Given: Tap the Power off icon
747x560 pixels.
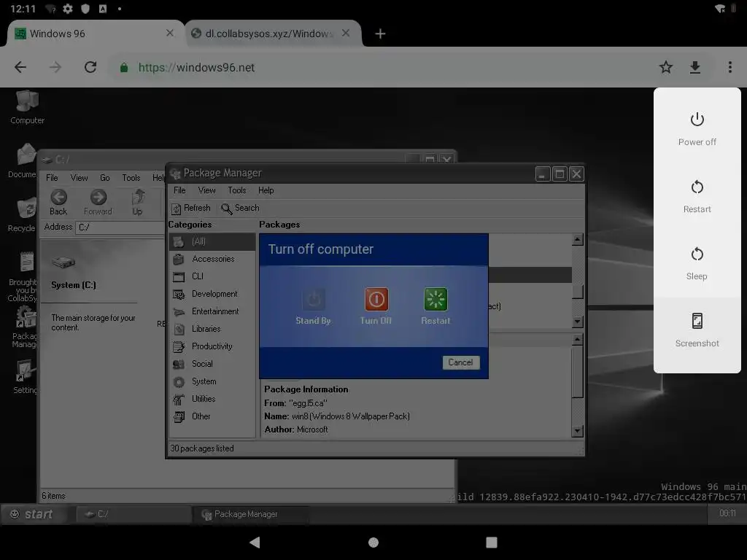Looking at the screenshot, I should [697, 119].
